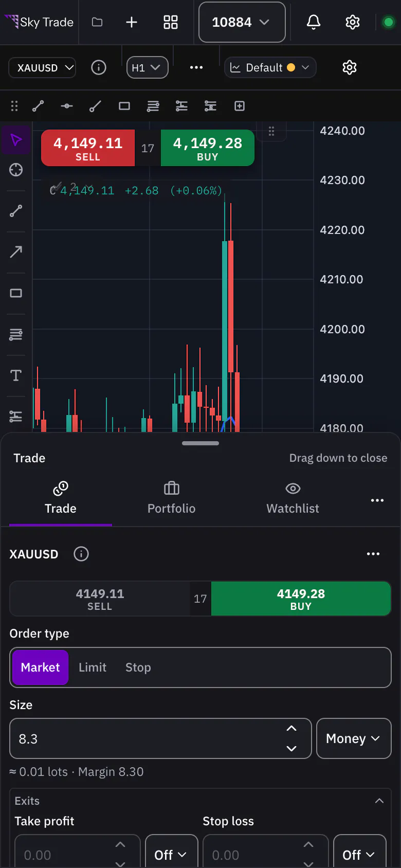
Task: Select trend line tool in horizontal toolbar
Action: (38, 106)
